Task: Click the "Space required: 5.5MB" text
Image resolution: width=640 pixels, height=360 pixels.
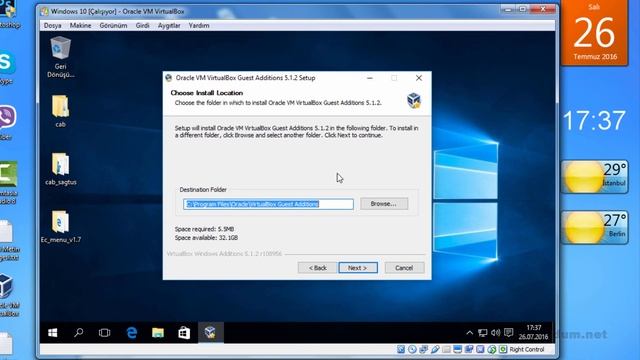Action: point(204,229)
